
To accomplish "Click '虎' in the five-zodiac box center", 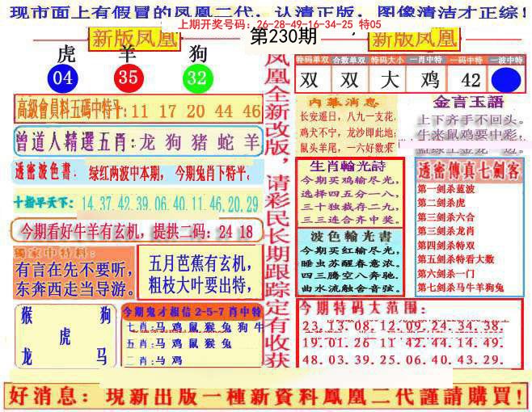I will pos(65,337).
